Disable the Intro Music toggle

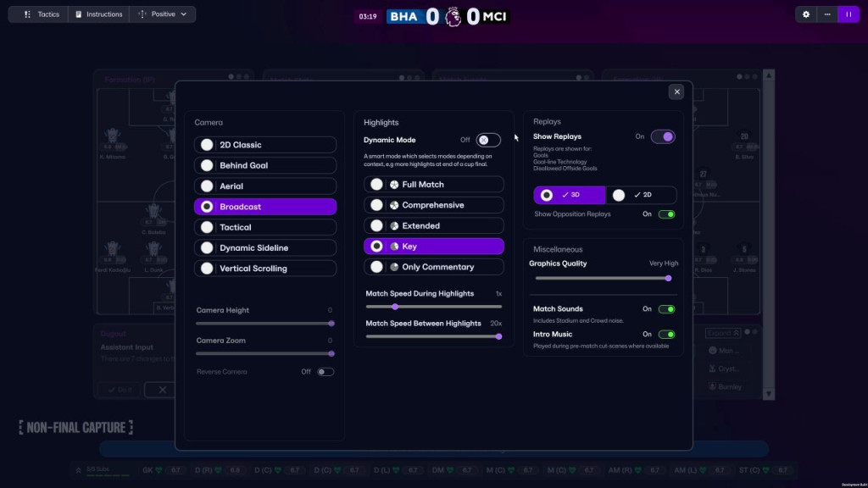coord(666,335)
